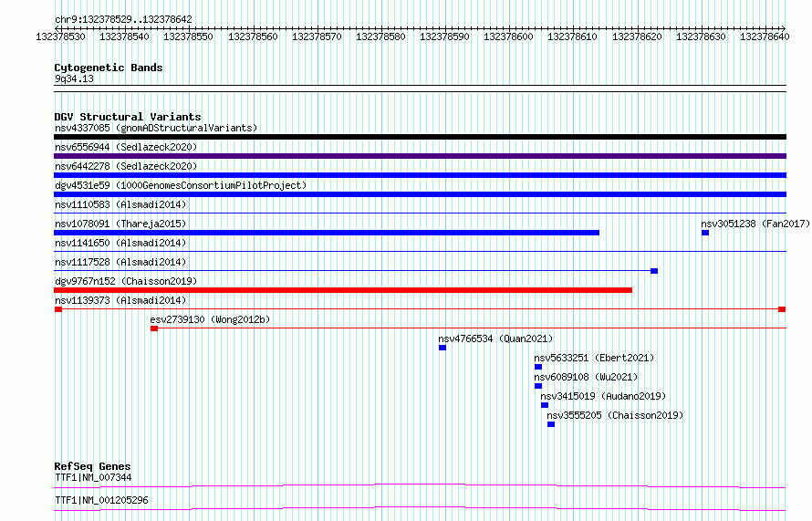
Task: Click the small blue nsv3051238 marker
Action: pyautogui.click(x=705, y=233)
